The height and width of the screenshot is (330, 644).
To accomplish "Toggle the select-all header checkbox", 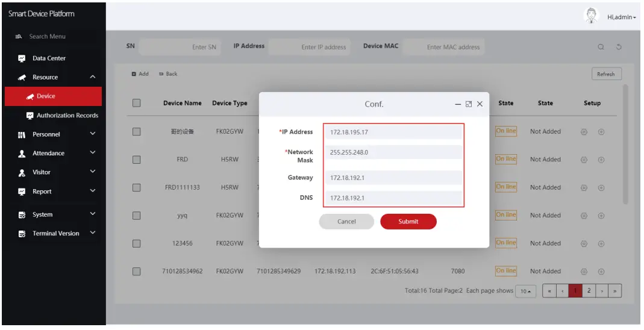I will click(136, 103).
